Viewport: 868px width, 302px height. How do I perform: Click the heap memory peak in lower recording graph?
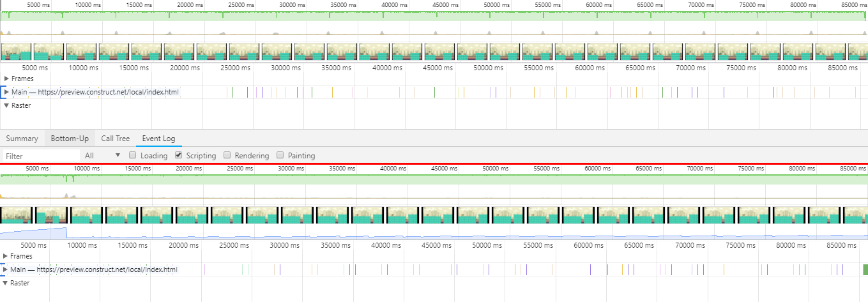[65, 229]
